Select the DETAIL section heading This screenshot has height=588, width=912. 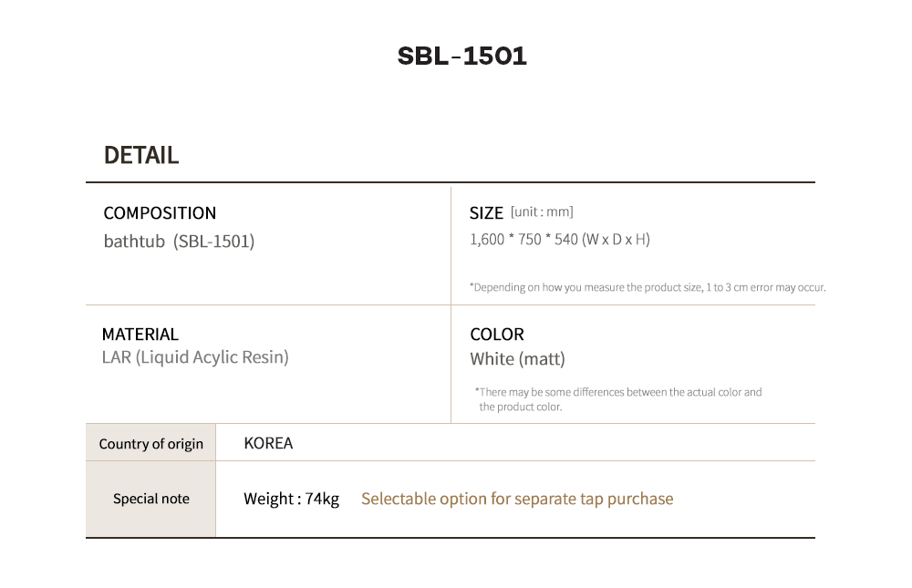(x=141, y=155)
